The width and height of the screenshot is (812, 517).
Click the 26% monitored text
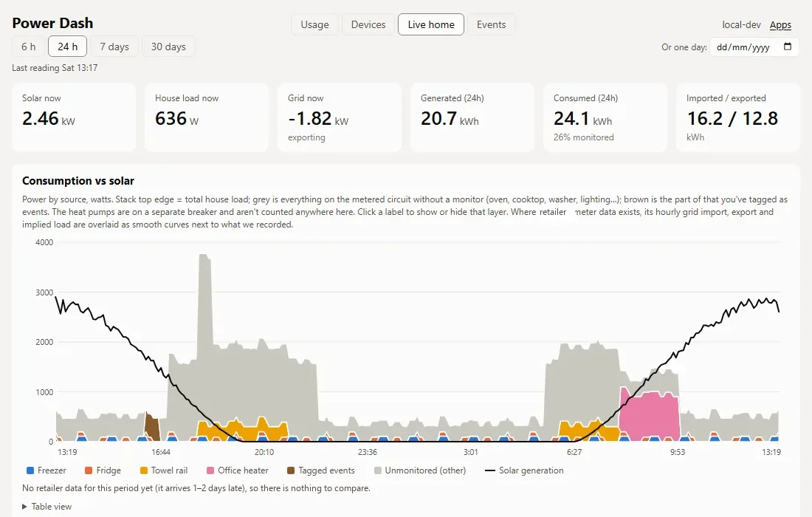tap(584, 137)
